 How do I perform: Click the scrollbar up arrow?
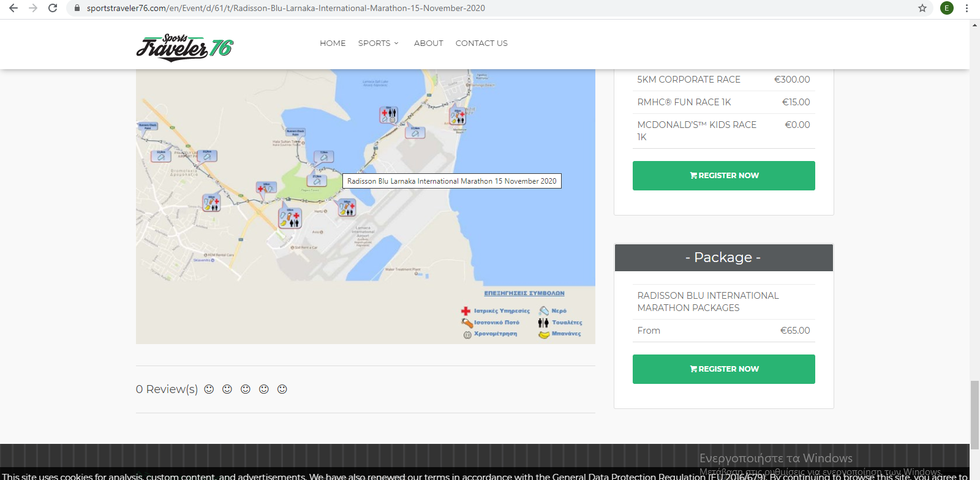point(974,25)
